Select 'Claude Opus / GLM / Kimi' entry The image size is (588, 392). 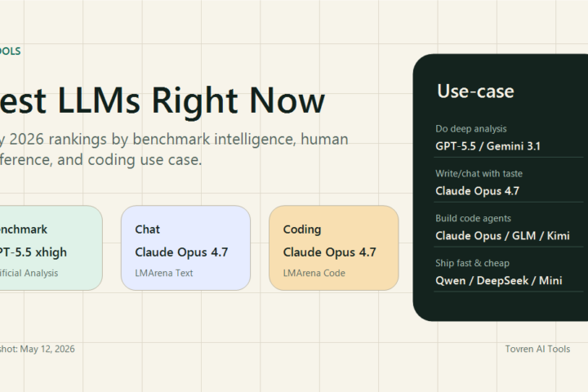click(502, 235)
